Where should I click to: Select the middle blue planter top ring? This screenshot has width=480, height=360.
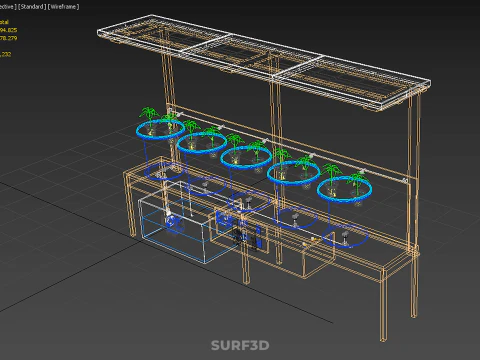[x=246, y=157]
